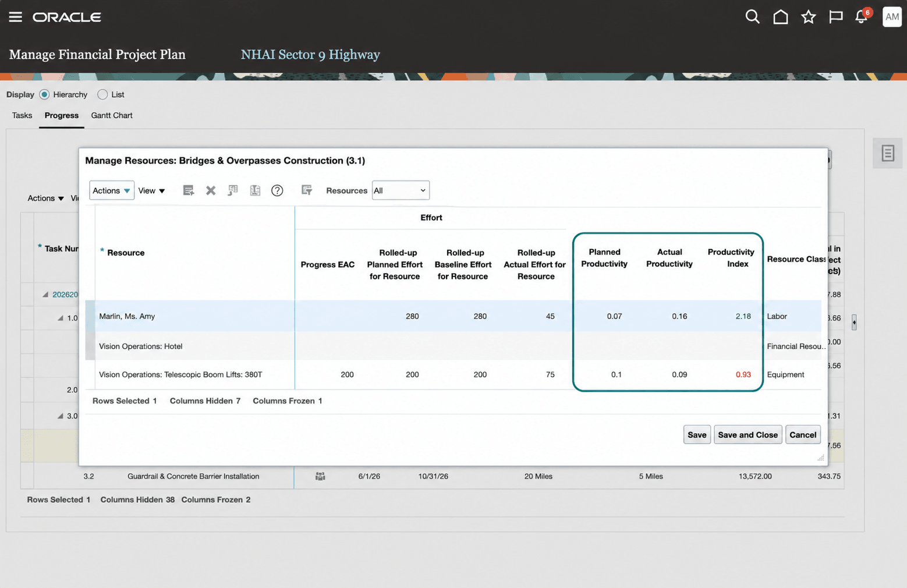
Task: Open Actions menu in background task table
Action: coord(45,199)
